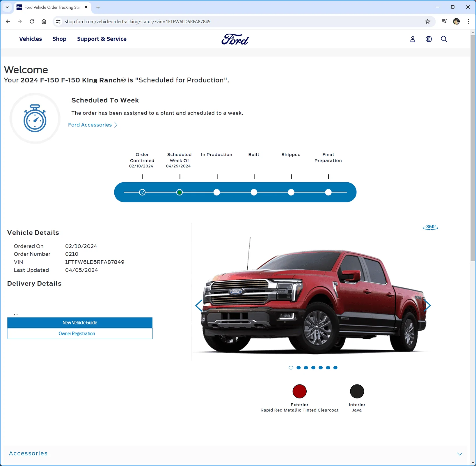Screen dimensions: 476x466
Task: Click the Ford logo in header
Action: 235,39
